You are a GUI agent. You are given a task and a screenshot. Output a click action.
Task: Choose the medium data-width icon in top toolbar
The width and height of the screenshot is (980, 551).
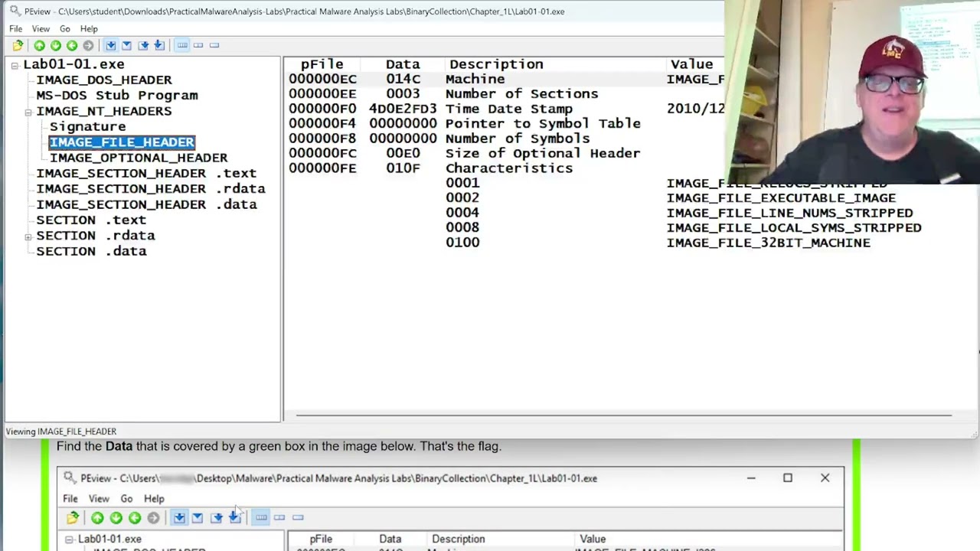point(198,45)
